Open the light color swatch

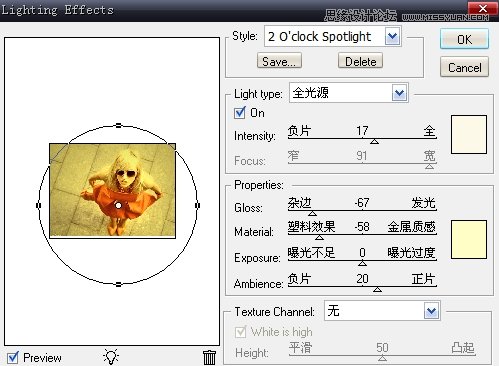click(x=469, y=135)
